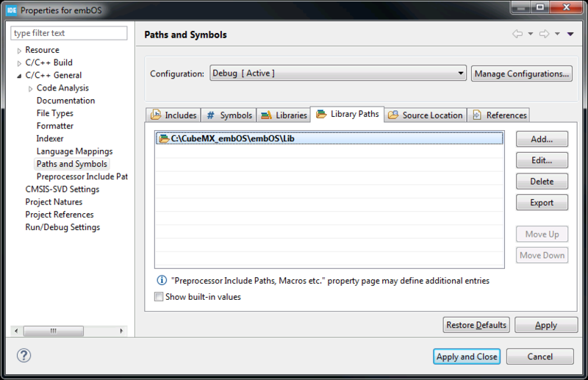Click the folder icon of the Lib path entry
The image size is (588, 380).
tap(164, 138)
